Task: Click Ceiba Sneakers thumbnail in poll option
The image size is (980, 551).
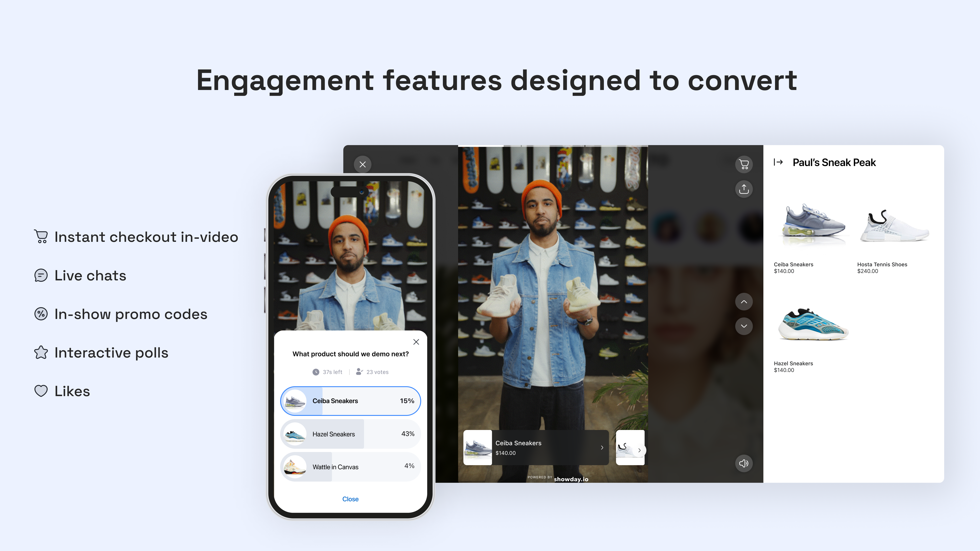Action: pyautogui.click(x=295, y=401)
